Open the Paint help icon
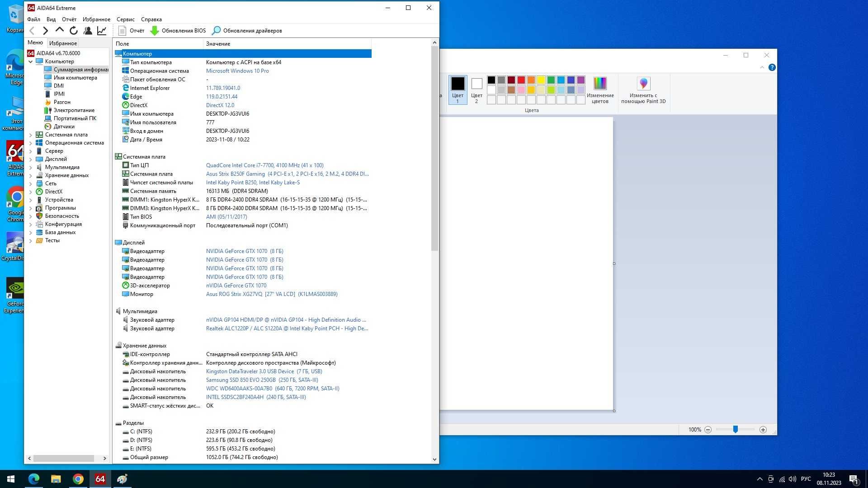The width and height of the screenshot is (868, 488). tap(772, 67)
